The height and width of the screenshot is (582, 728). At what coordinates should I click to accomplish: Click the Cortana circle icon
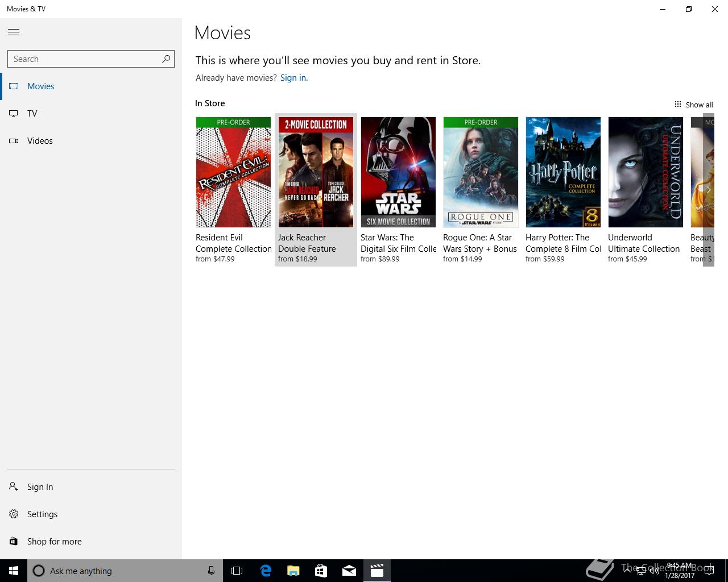tap(39, 571)
